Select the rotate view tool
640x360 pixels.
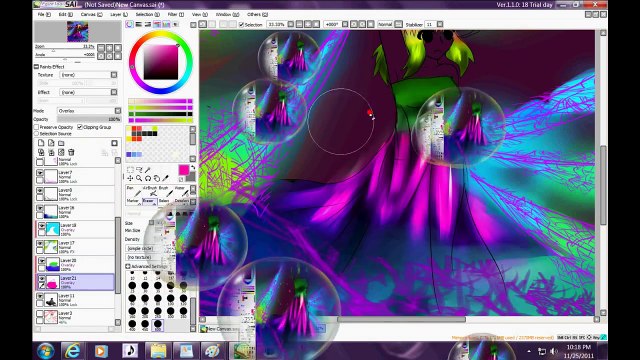click(148, 178)
